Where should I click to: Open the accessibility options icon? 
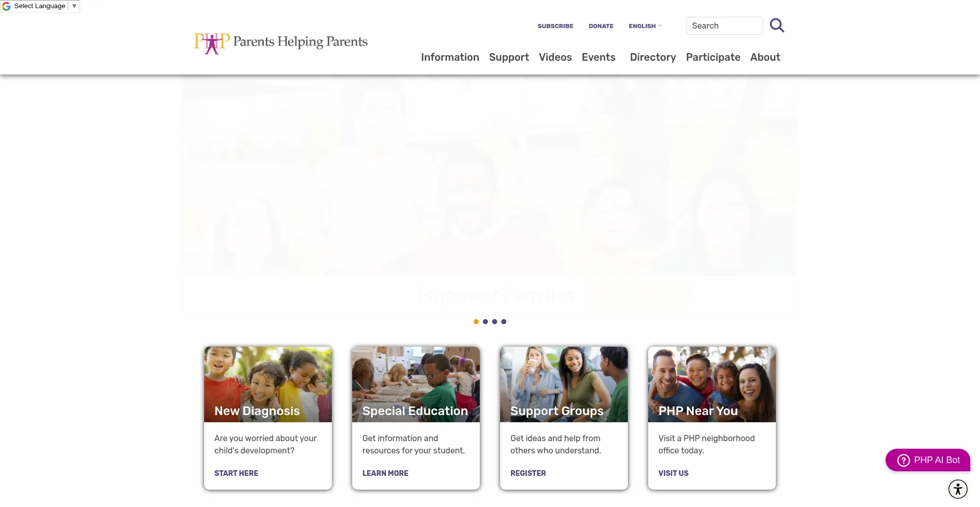tap(958, 489)
